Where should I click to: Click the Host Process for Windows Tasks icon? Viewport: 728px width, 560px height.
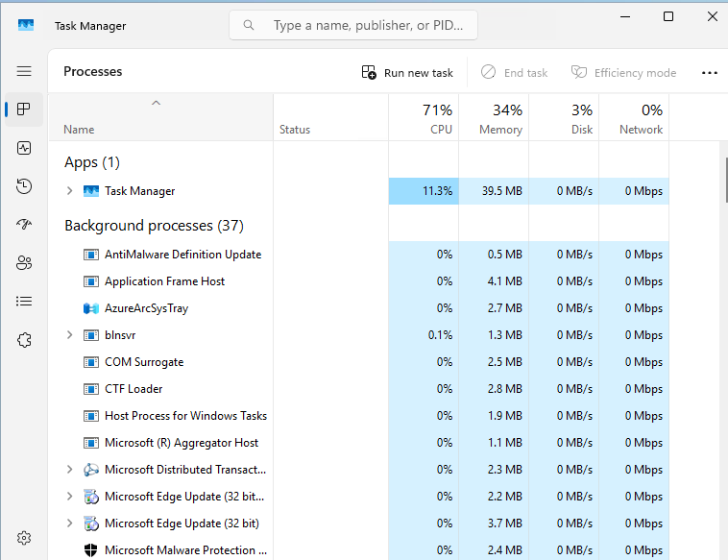(x=91, y=416)
